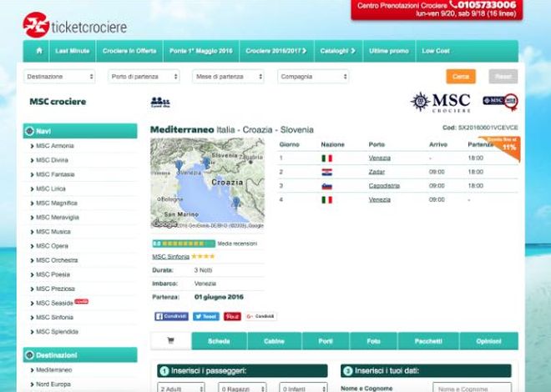The height and width of the screenshot is (392, 551).
Task: Open the Venezia link for day 4
Action: pyautogui.click(x=380, y=199)
